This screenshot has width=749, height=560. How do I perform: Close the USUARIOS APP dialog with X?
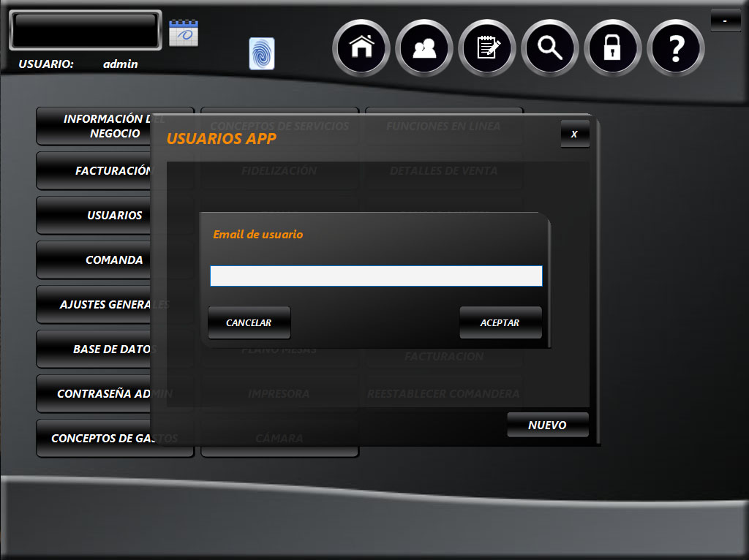(574, 135)
